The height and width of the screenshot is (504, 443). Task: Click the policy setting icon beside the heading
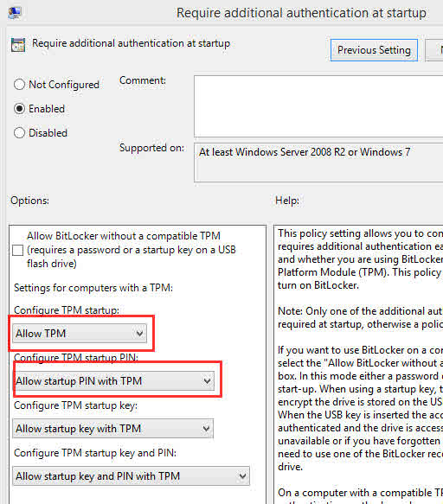(18, 45)
